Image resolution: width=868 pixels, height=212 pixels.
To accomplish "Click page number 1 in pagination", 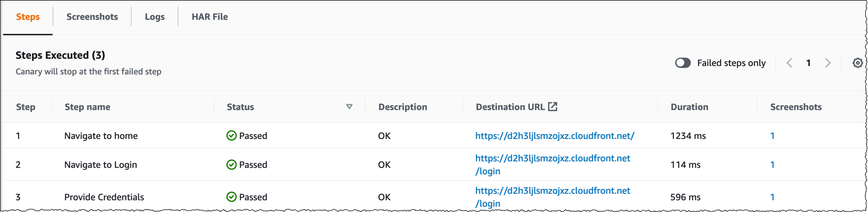I will click(x=808, y=63).
